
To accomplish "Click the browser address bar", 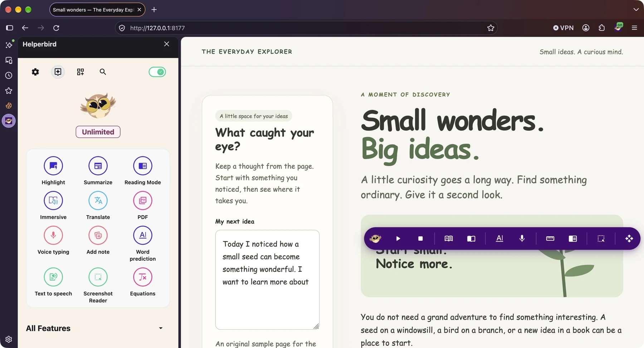I will pyautogui.click(x=306, y=28).
